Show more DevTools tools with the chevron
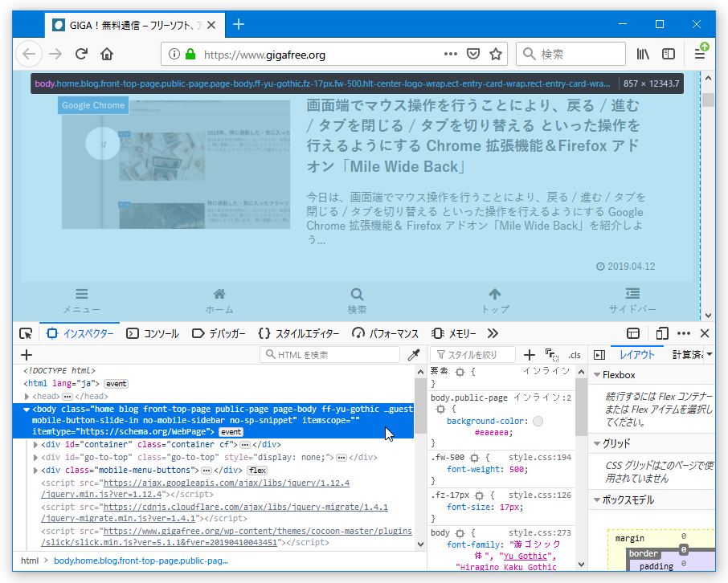 pyautogui.click(x=493, y=333)
